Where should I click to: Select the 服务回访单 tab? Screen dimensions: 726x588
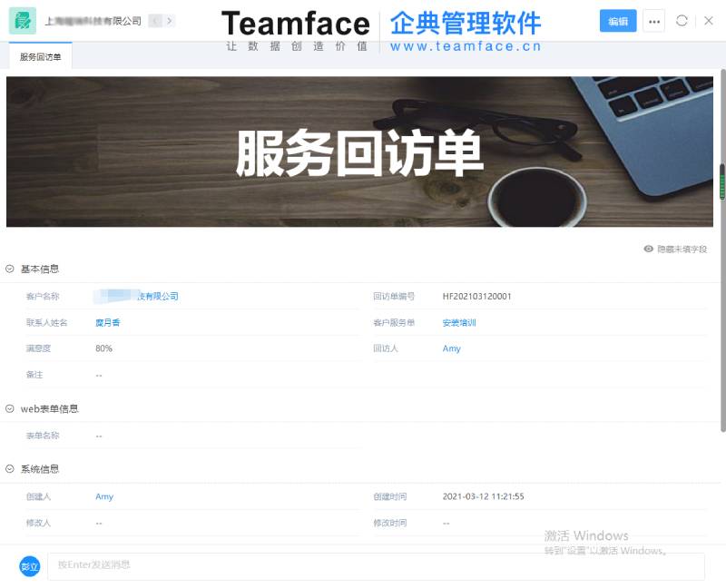point(40,56)
